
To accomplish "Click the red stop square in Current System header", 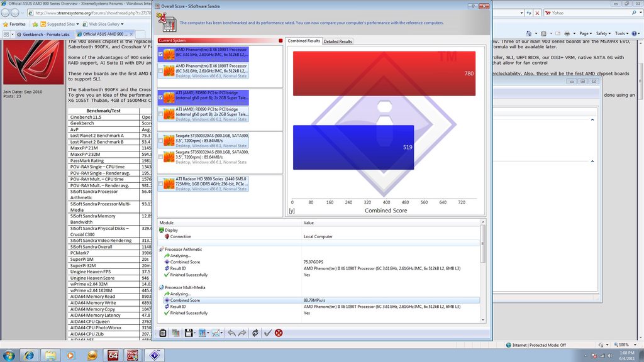I will tap(280, 41).
